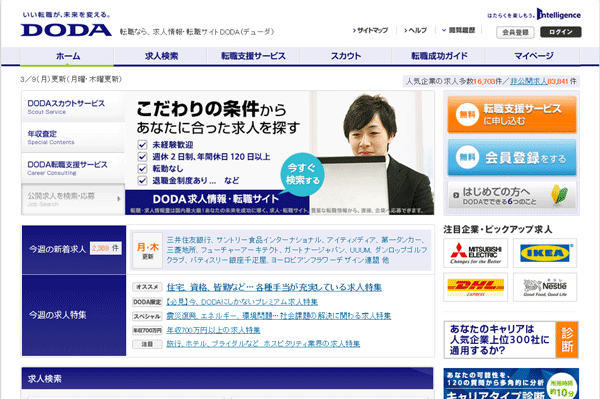Viewport: 600px width, 399px height.
Task: Open the マイページ tab
Action: (533, 56)
